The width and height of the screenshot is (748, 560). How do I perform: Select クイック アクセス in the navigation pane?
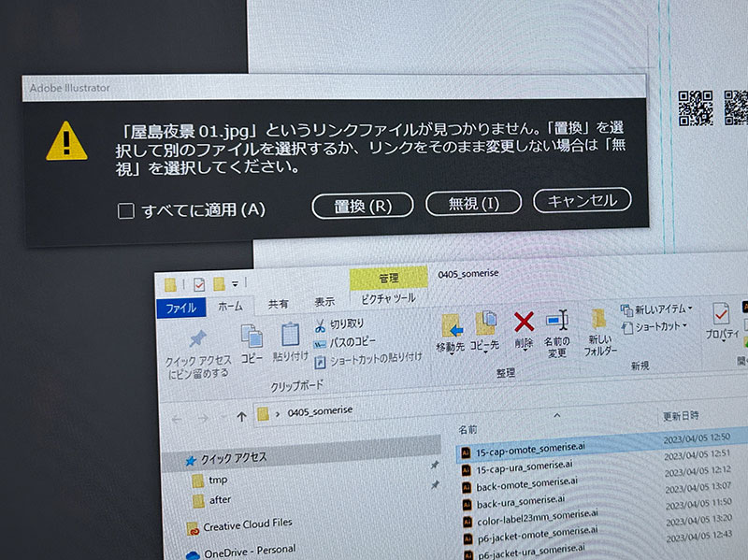click(x=234, y=458)
